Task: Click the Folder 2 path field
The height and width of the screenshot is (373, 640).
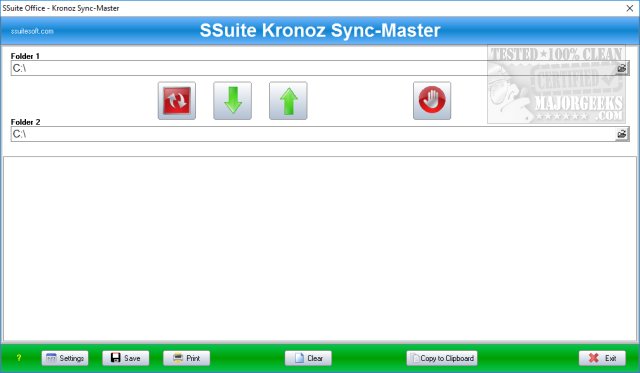Action: pyautogui.click(x=313, y=134)
